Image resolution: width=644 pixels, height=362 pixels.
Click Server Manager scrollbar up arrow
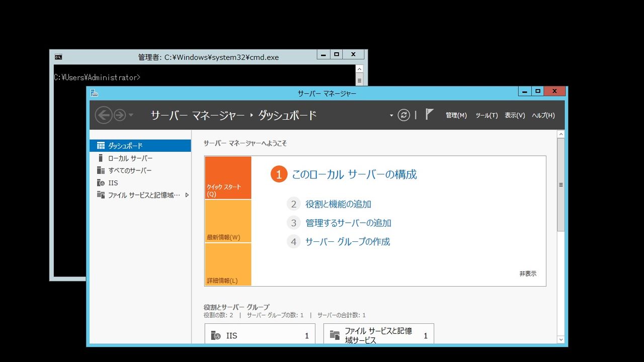click(561, 134)
